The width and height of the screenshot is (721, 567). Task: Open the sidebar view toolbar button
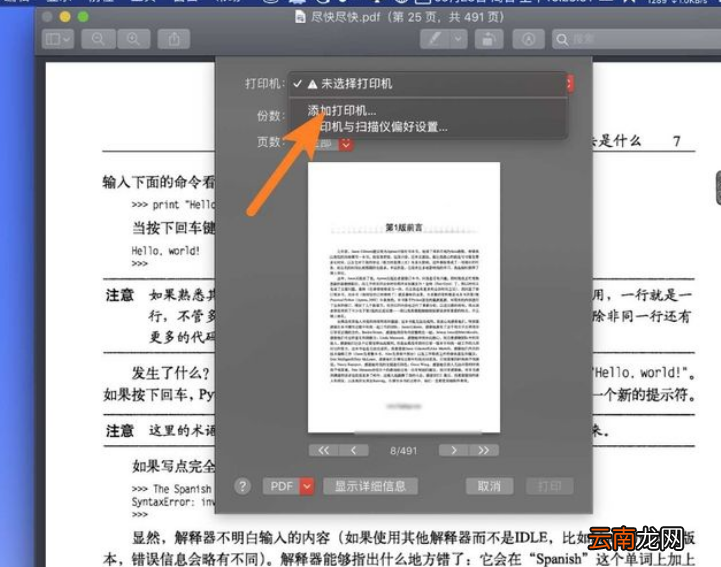click(x=57, y=39)
